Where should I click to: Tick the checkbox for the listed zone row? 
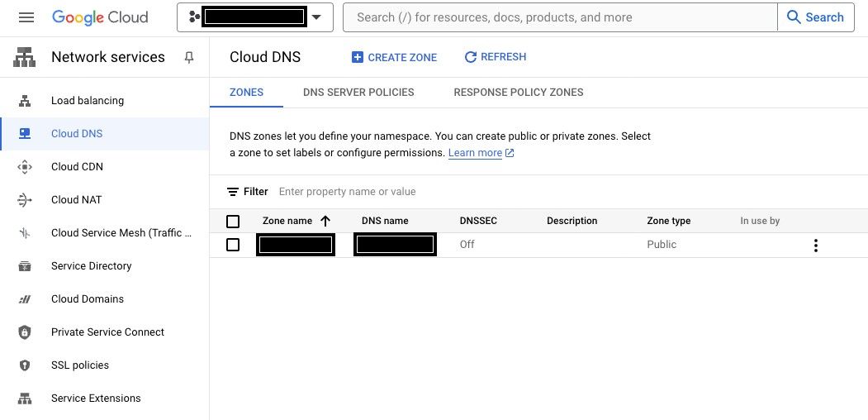tap(233, 245)
